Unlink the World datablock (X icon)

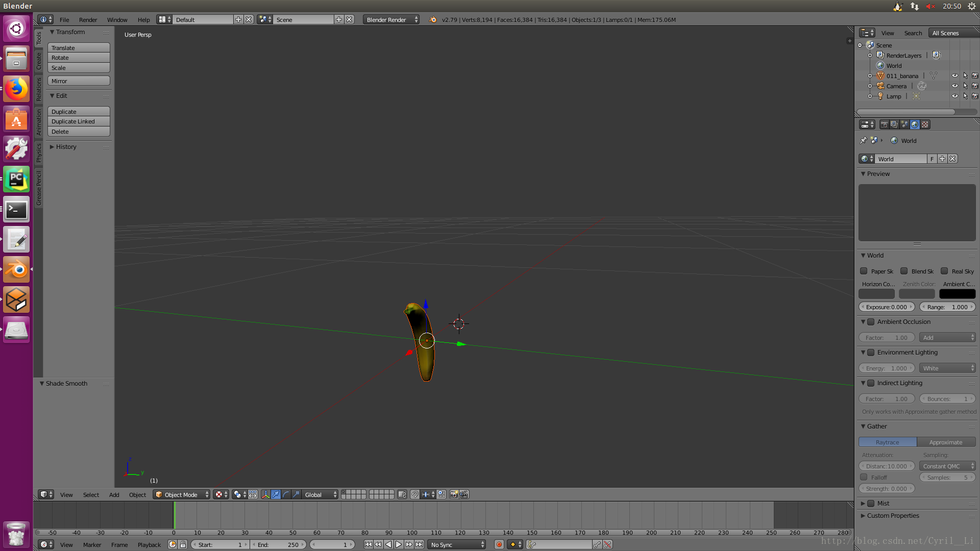[952, 159]
